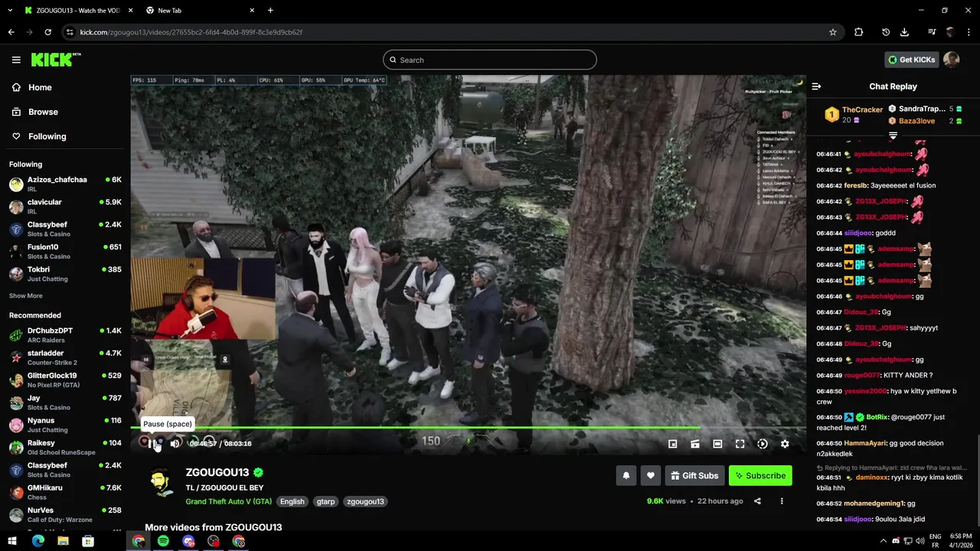This screenshot has width=980, height=551.
Task: Select the gtarp tag
Action: 326,501
